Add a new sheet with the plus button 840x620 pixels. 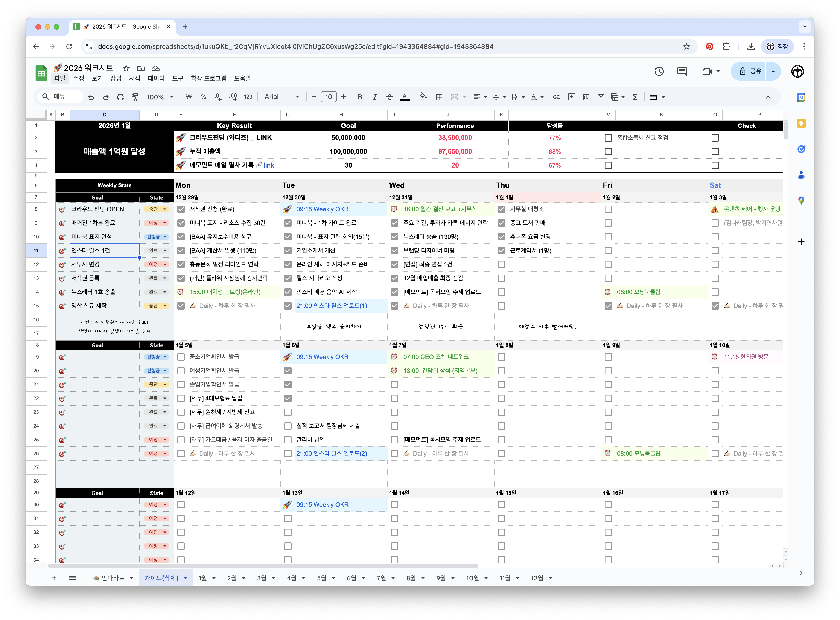pyautogui.click(x=54, y=578)
